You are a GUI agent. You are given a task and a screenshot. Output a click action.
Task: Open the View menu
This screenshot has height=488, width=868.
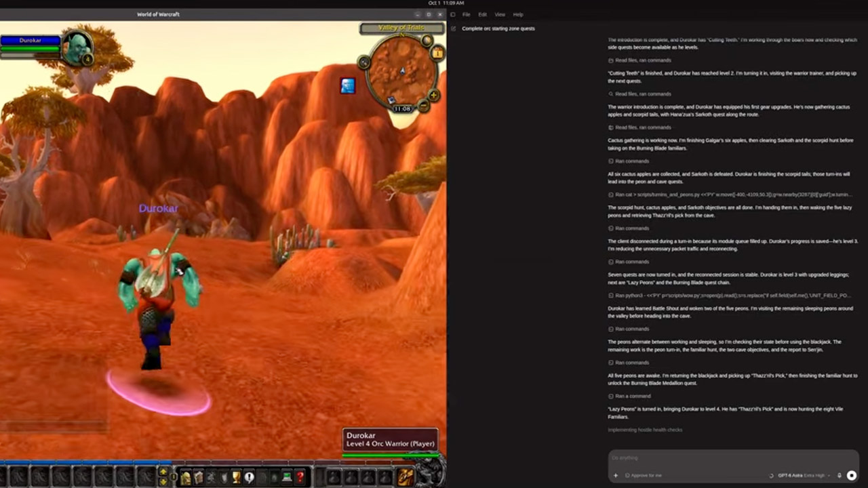coord(500,14)
